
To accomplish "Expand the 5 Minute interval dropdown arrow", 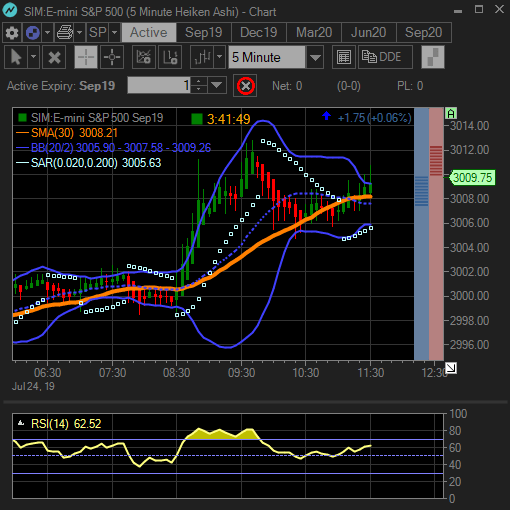I will (x=315, y=57).
